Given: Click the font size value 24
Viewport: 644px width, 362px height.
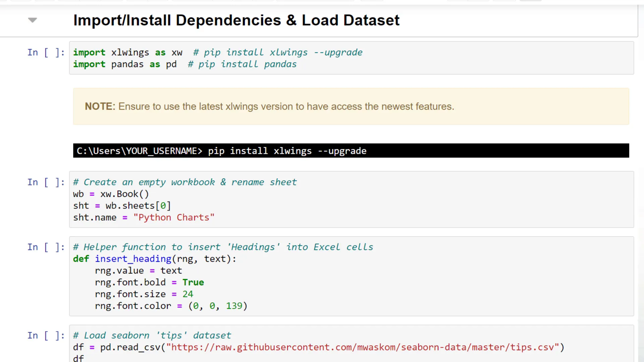Looking at the screenshot, I should tap(187, 294).
